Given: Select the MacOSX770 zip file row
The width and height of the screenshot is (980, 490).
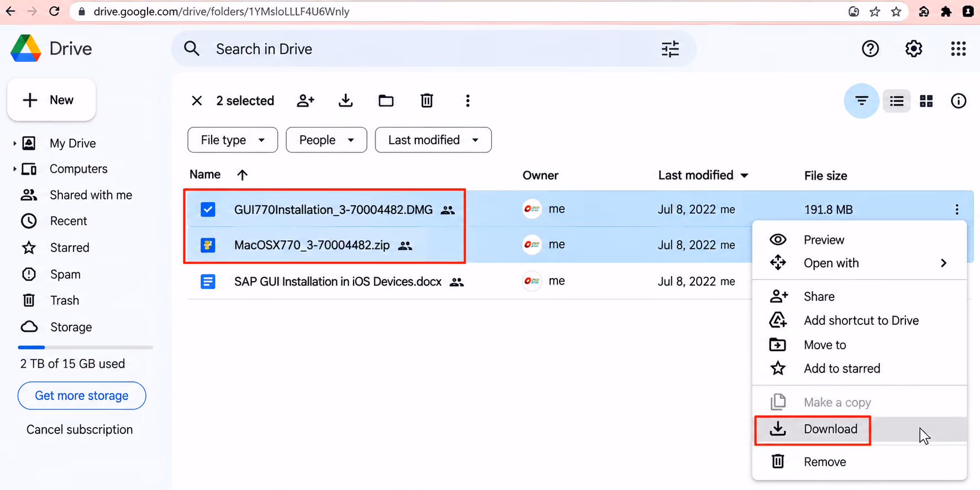Looking at the screenshot, I should click(x=468, y=245).
